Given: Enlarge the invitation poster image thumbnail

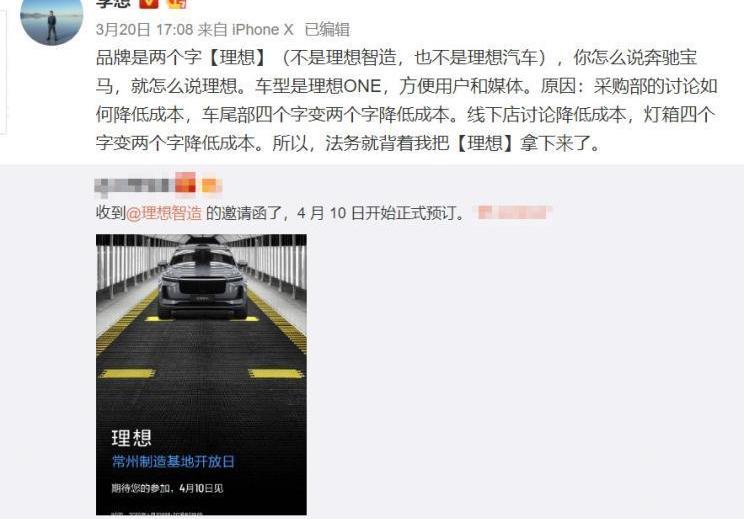Looking at the screenshot, I should [x=201, y=374].
